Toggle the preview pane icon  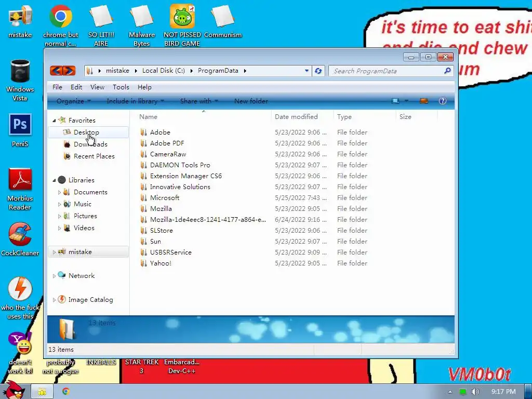coord(424,101)
